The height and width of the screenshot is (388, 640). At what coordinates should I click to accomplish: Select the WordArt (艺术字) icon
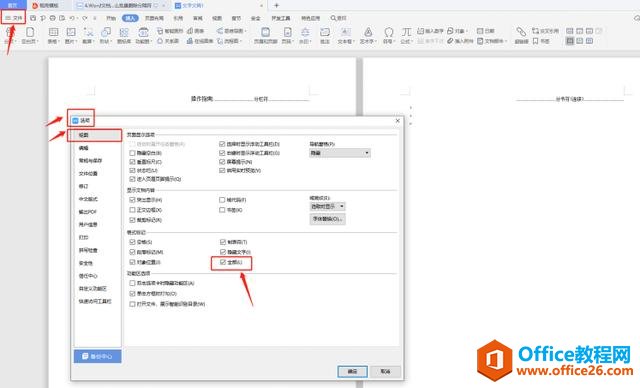point(368,32)
